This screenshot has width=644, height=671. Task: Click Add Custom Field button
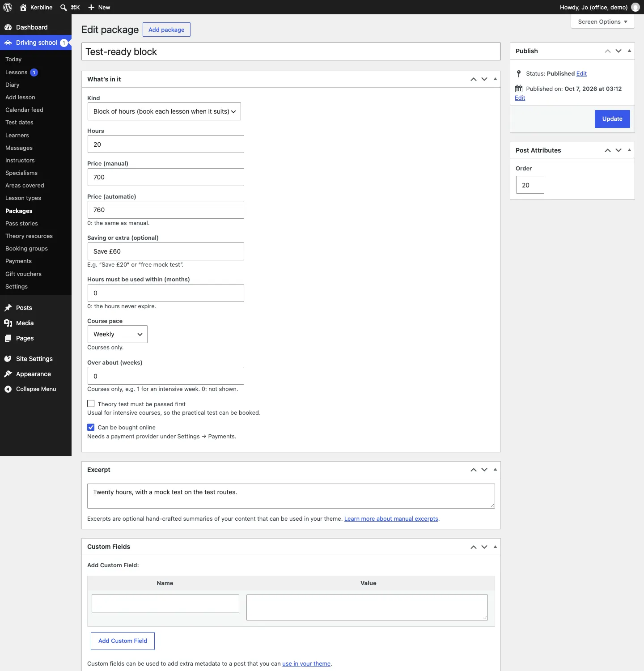(123, 641)
